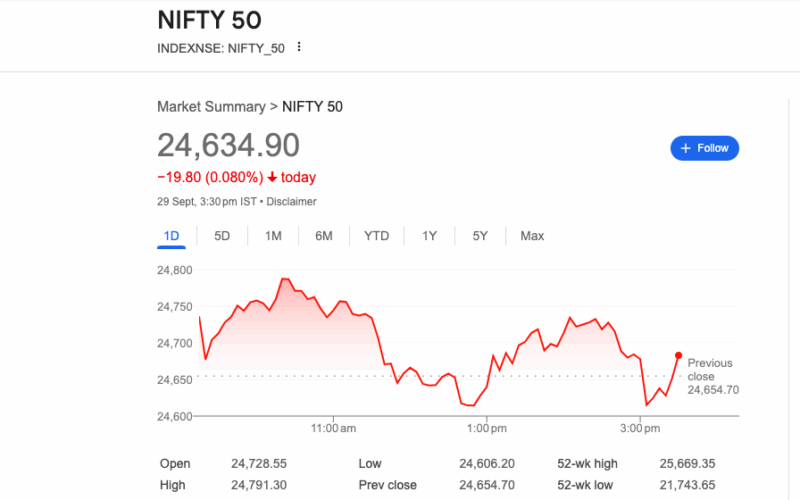
Task: Open the 1Y chart range
Action: [x=429, y=236]
